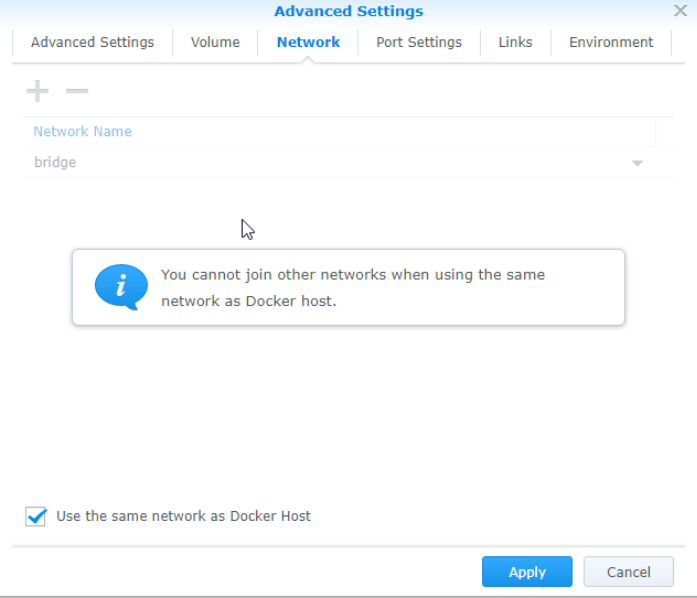Click the Advanced Settings dialog title

click(x=348, y=11)
